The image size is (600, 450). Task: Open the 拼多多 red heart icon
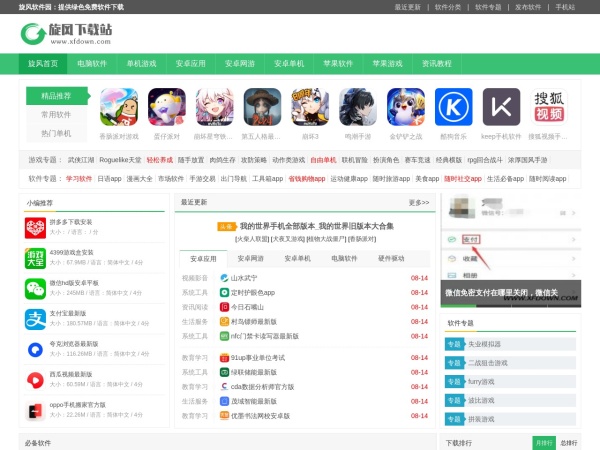36,227
